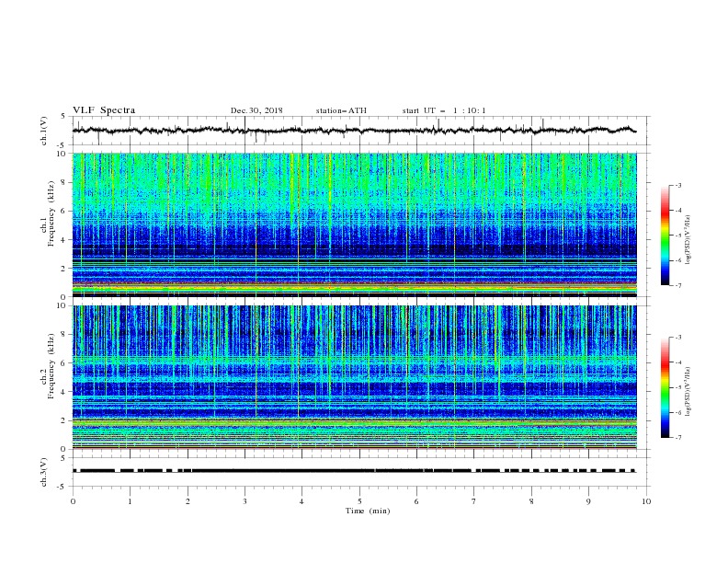The width and height of the screenshot is (728, 563).
Task: Click the ch.2 spectrogram panel
Action: click(x=354, y=377)
